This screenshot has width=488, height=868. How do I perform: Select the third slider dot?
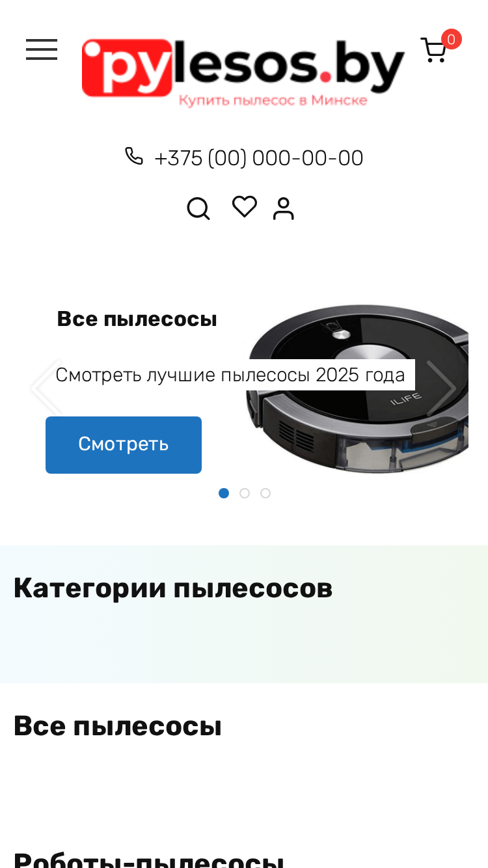265,493
